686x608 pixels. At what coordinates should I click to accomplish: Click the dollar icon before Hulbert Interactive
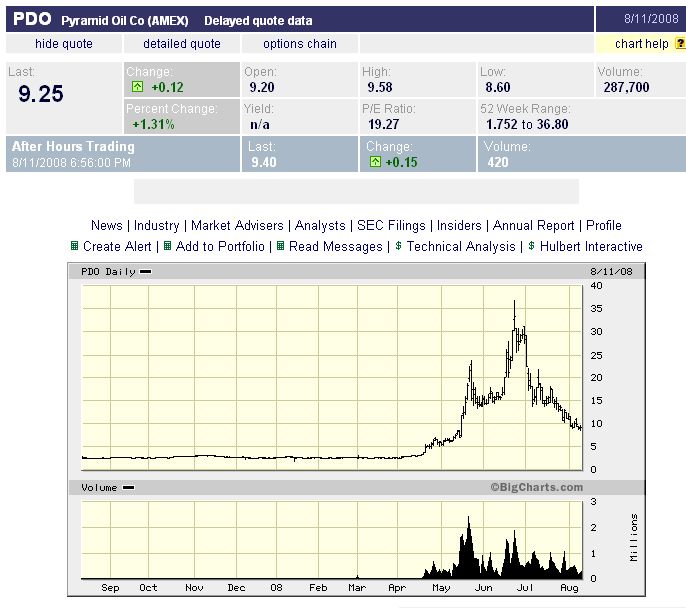(531, 245)
